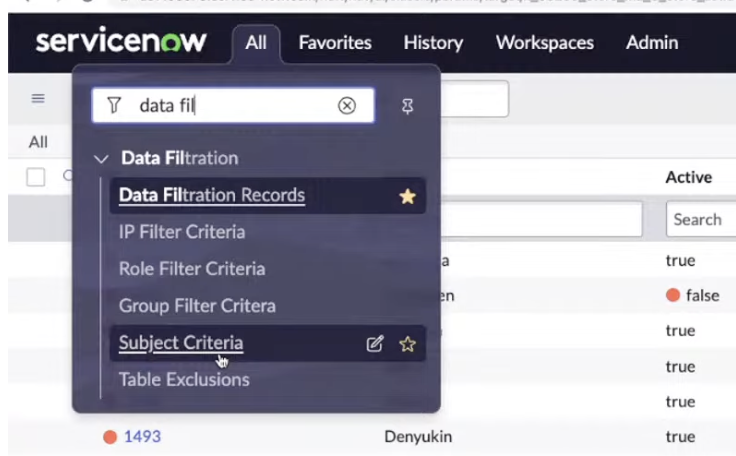Remove Data Filtration Records from favorites
The image size is (736, 456).
point(407,196)
